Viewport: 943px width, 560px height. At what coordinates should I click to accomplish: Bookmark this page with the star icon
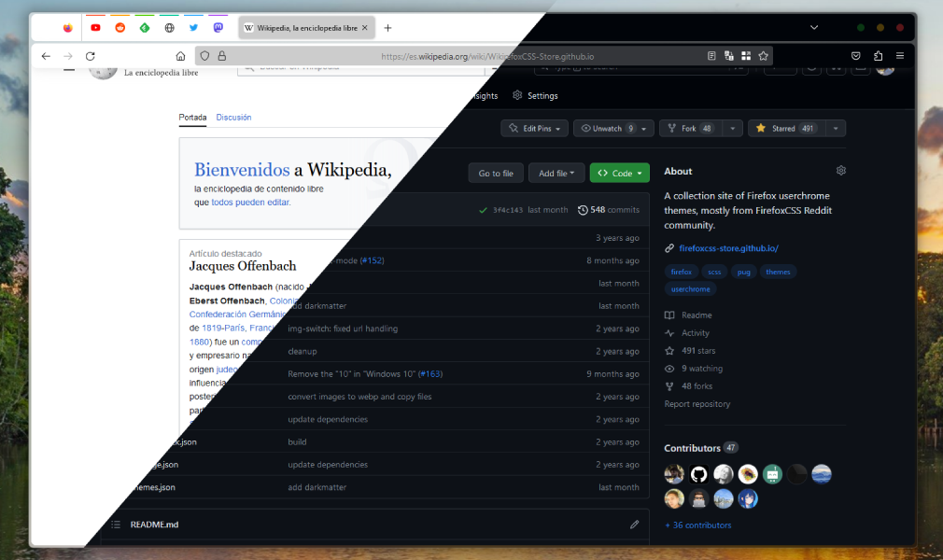[x=763, y=56]
